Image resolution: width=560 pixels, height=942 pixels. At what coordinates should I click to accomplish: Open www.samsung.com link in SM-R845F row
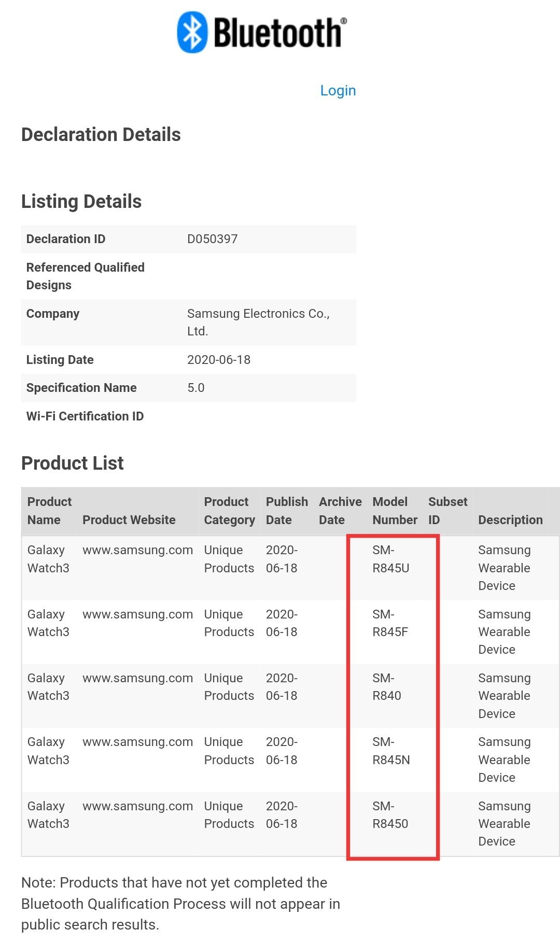(x=137, y=614)
